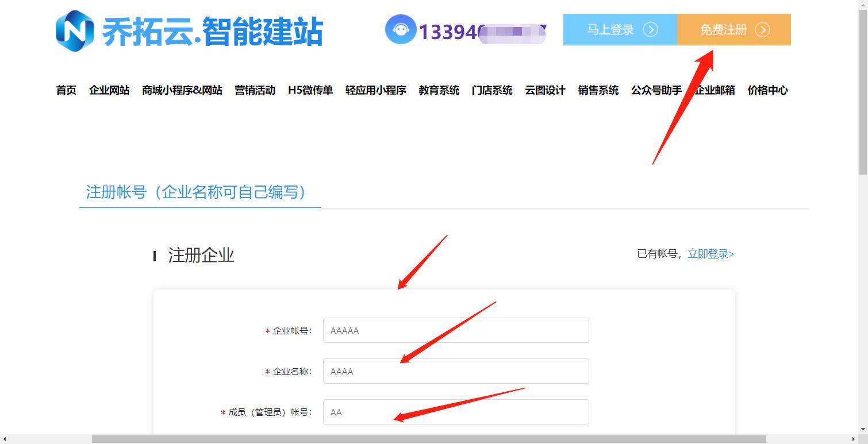Select 商城小程序&网站 in the navigation

point(182,90)
